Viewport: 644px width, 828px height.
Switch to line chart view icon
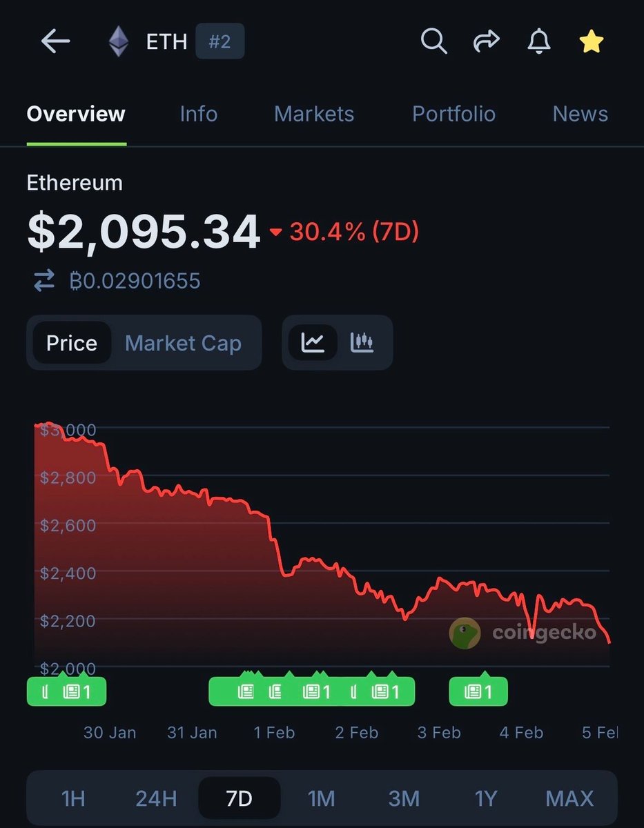(313, 342)
